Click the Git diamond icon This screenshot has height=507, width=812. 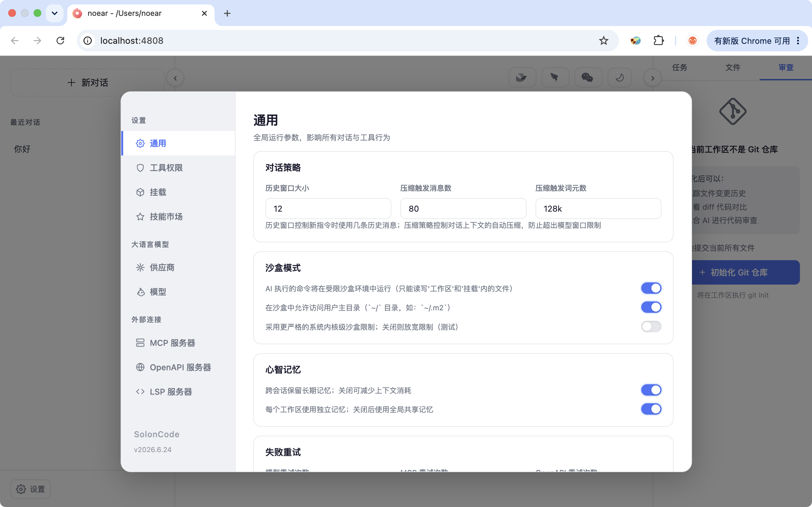[733, 111]
